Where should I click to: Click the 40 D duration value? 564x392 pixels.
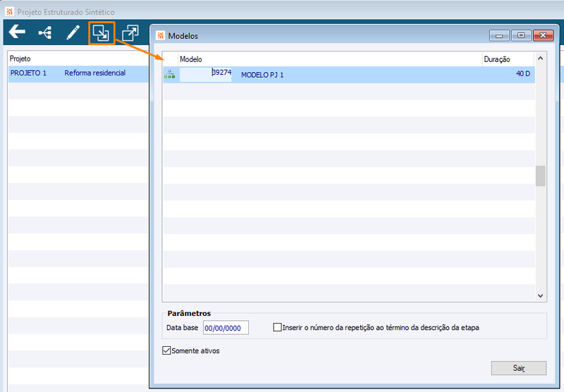coord(523,74)
